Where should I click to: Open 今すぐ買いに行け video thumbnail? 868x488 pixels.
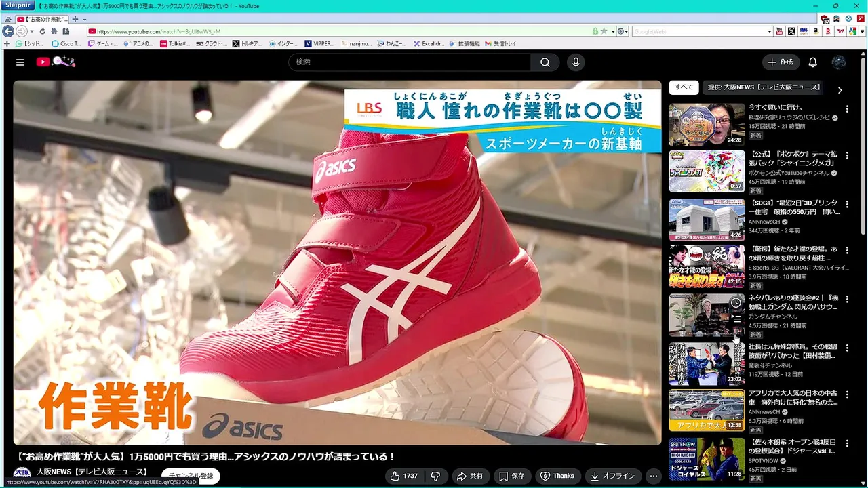707,125
